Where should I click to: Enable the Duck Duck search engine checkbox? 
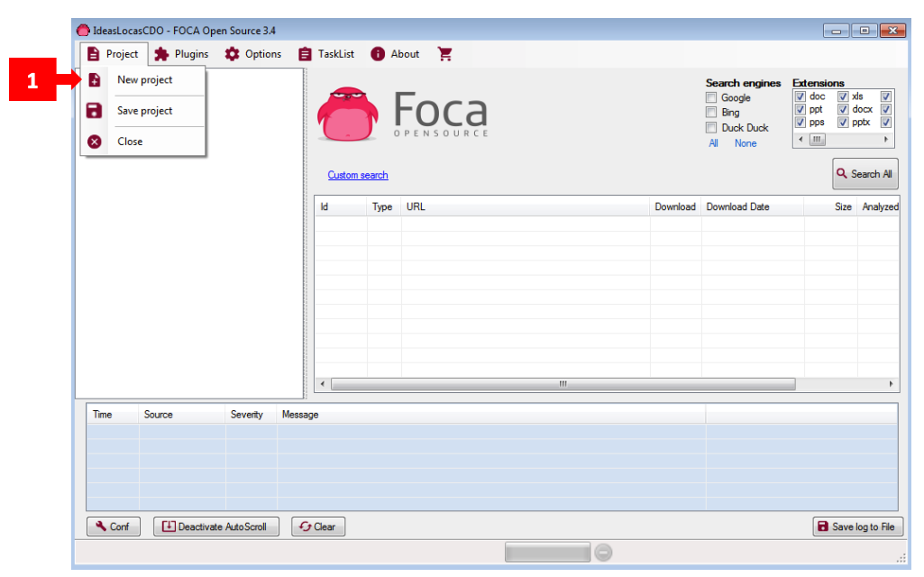tap(711, 128)
